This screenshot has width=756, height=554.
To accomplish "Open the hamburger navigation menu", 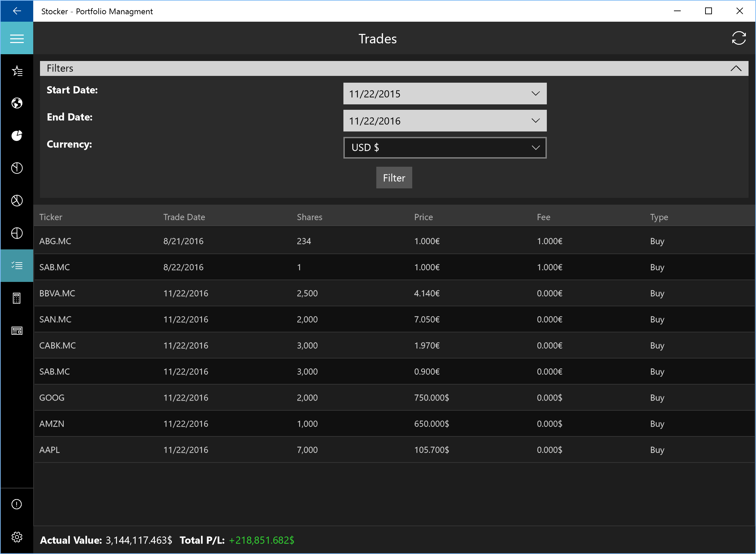I will point(17,39).
